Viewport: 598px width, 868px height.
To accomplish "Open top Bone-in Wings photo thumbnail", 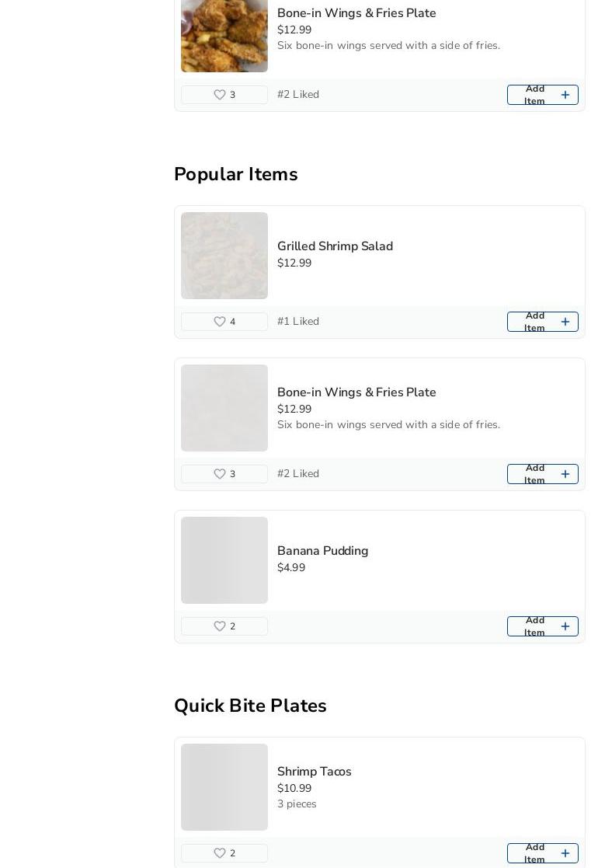I will click(224, 36).
